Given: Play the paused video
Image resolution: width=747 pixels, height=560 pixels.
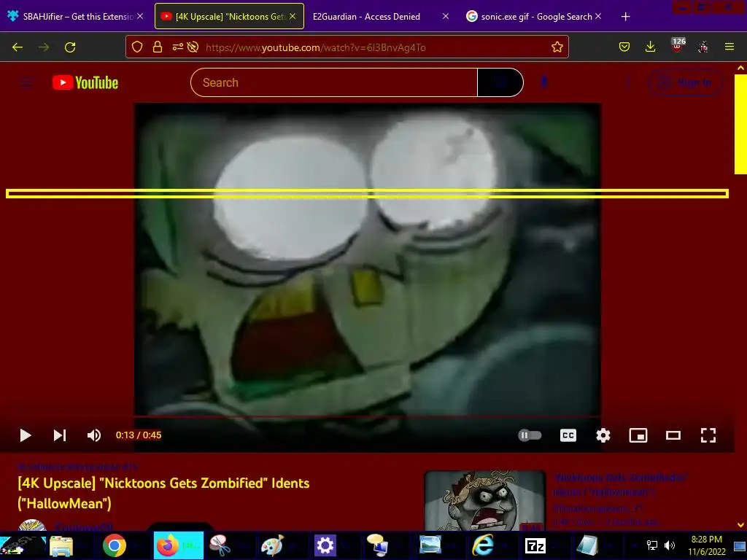Looking at the screenshot, I should [x=26, y=435].
